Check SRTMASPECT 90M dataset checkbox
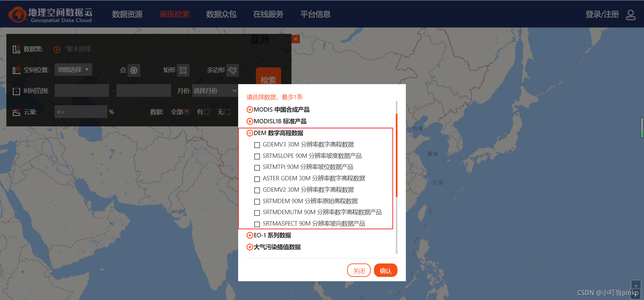The width and height of the screenshot is (644, 300). pyautogui.click(x=257, y=224)
